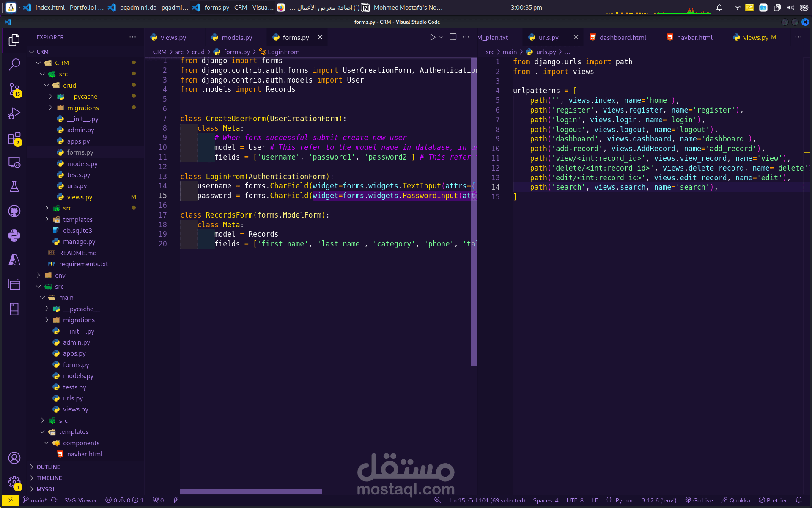Viewport: 812px width, 508px height.
Task: Expand the OUTLINE section
Action: pyautogui.click(x=48, y=467)
